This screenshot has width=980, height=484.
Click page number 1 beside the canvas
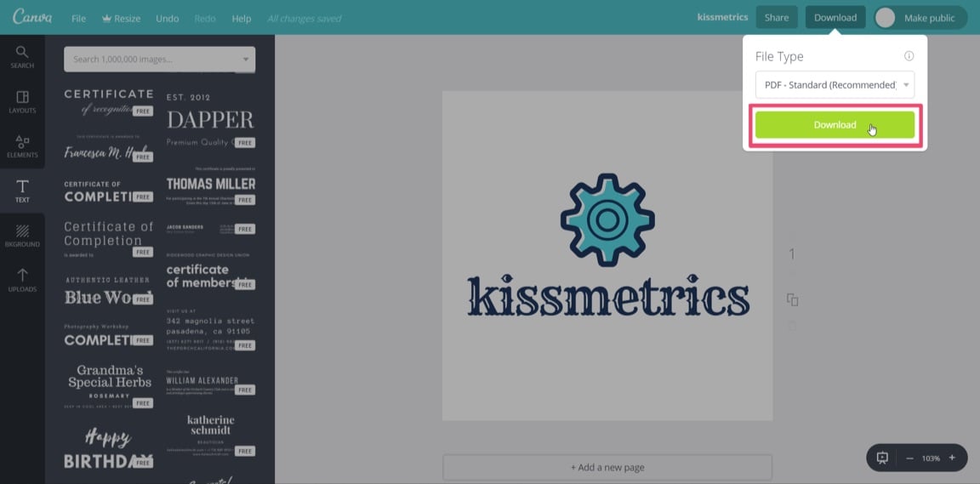click(792, 253)
